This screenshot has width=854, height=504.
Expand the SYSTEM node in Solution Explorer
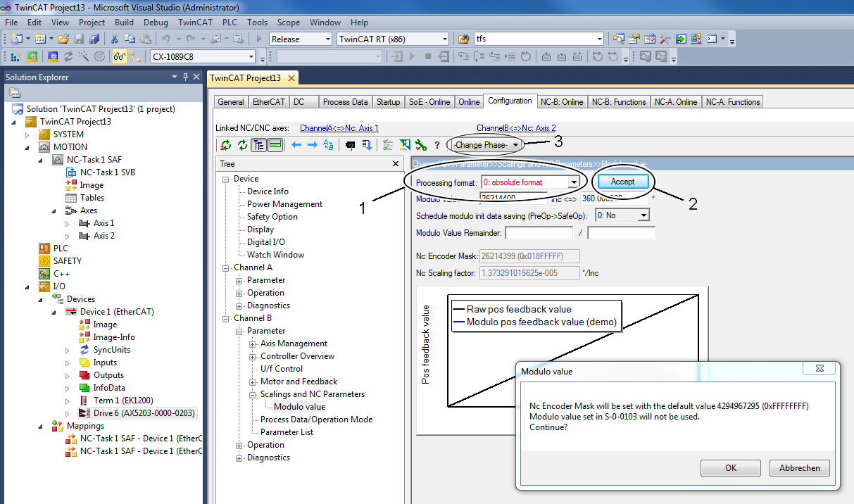click(x=28, y=134)
